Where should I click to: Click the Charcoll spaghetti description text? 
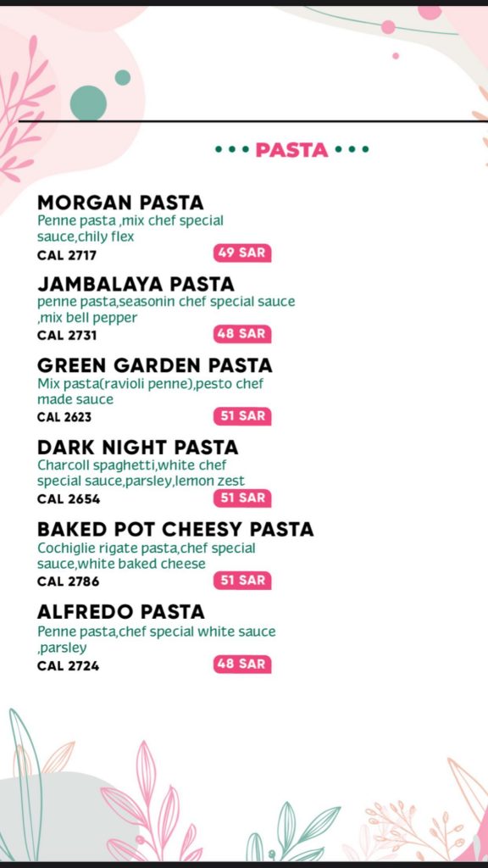point(141,472)
